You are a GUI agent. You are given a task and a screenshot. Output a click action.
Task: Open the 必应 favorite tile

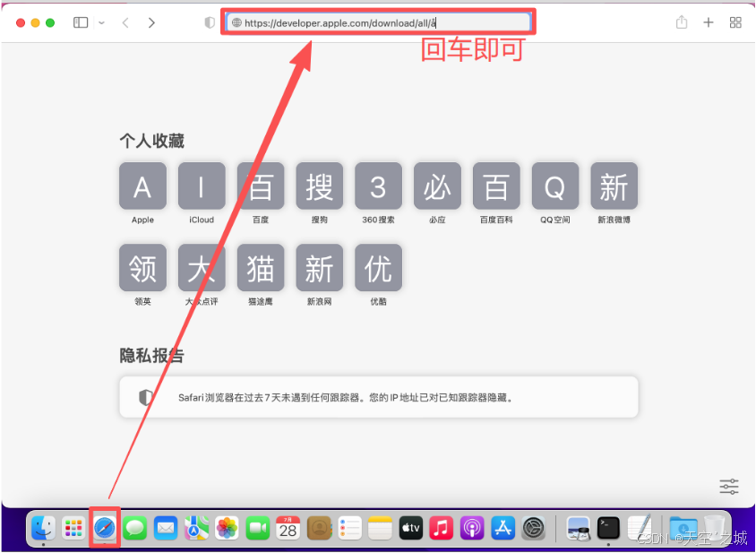pos(437,186)
